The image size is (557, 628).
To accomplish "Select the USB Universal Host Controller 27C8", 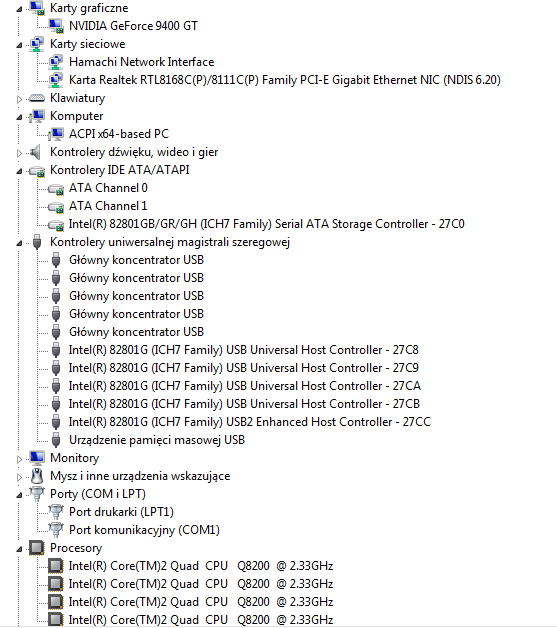I will (x=243, y=350).
